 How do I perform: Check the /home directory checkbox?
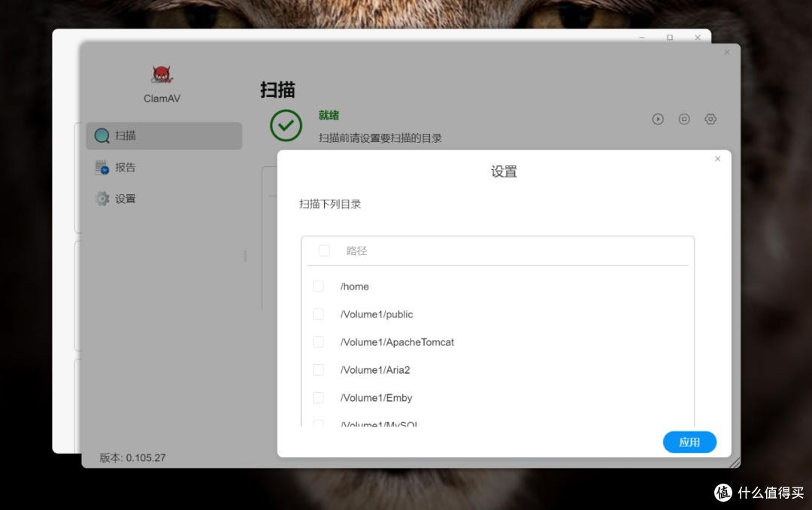click(319, 287)
